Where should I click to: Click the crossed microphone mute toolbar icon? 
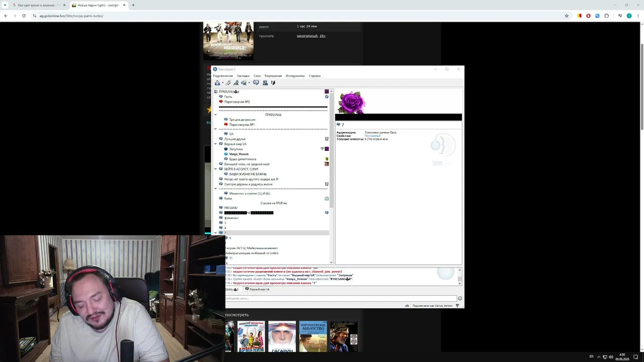(x=236, y=83)
